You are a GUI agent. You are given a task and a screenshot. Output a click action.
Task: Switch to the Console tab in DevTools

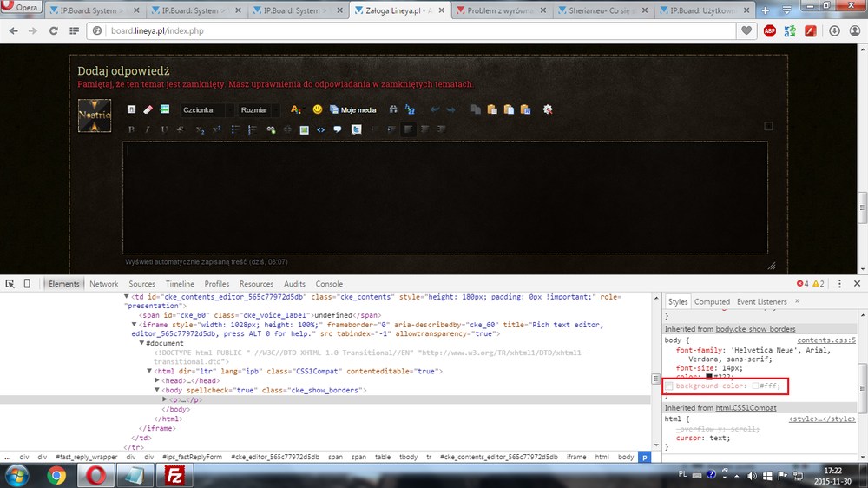329,284
